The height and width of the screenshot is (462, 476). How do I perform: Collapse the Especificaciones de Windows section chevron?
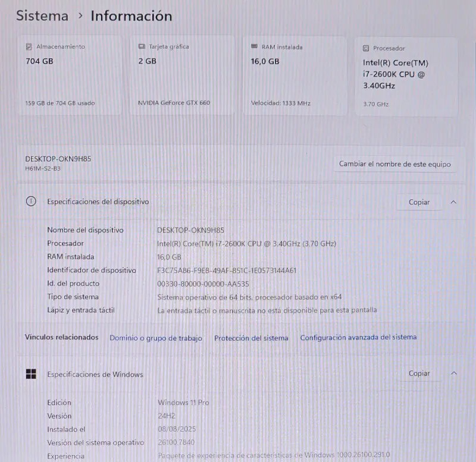(x=454, y=373)
